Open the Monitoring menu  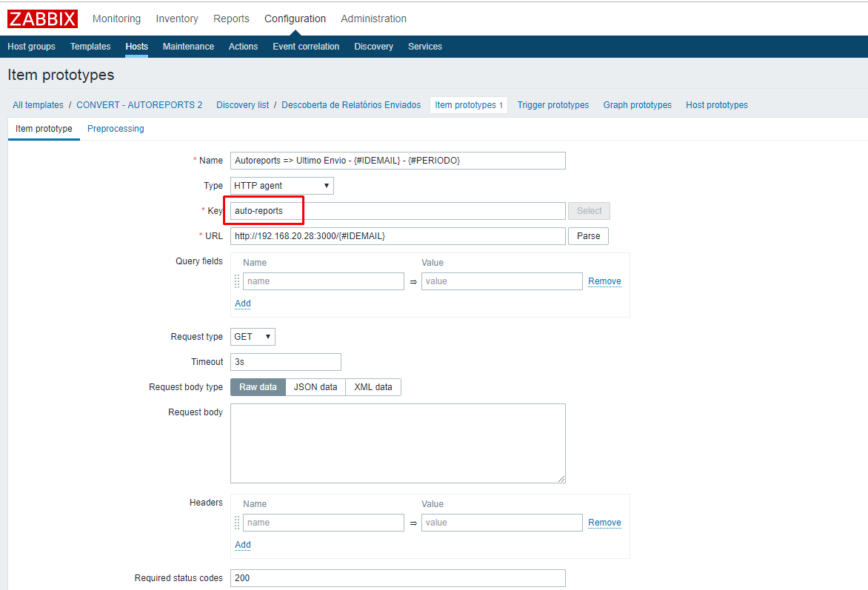116,19
